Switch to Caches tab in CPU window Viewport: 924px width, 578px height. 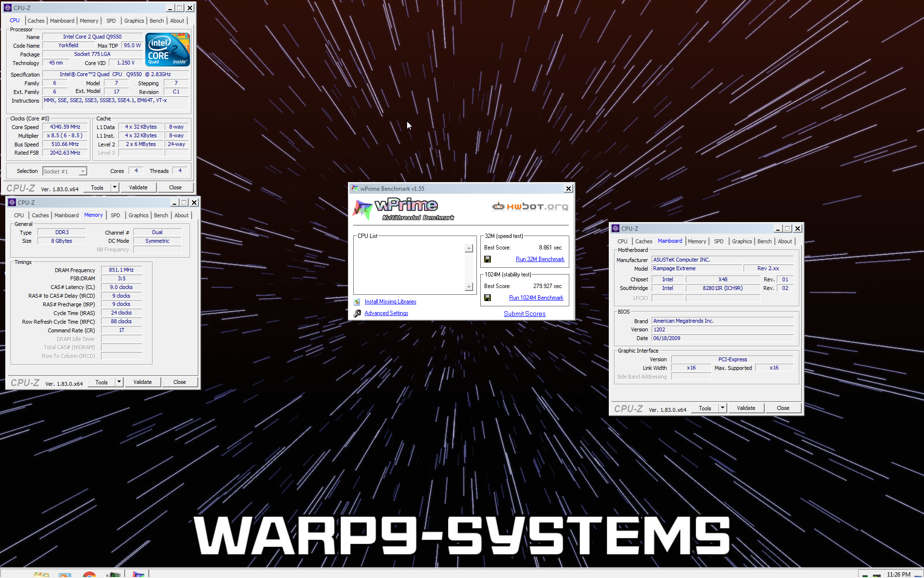click(36, 21)
